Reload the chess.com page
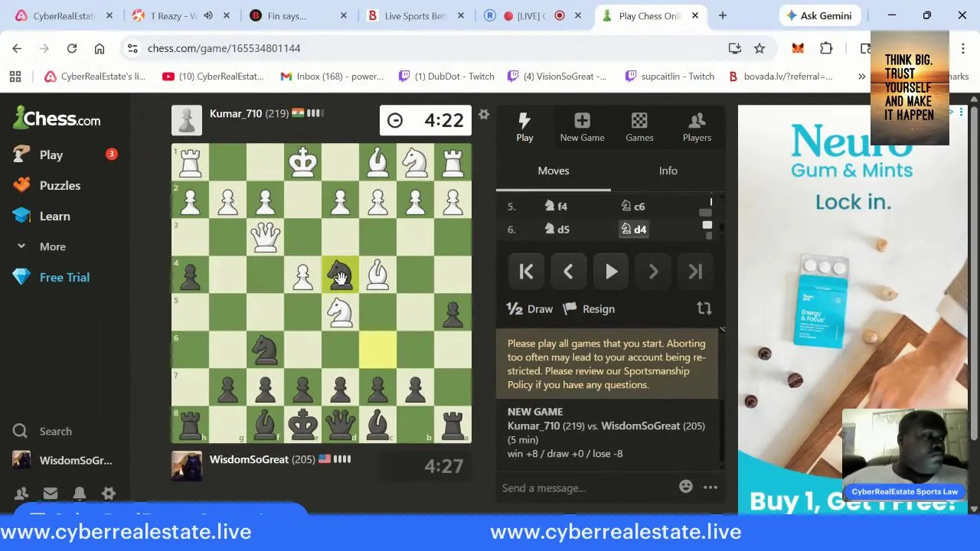This screenshot has width=980, height=551. [72, 48]
